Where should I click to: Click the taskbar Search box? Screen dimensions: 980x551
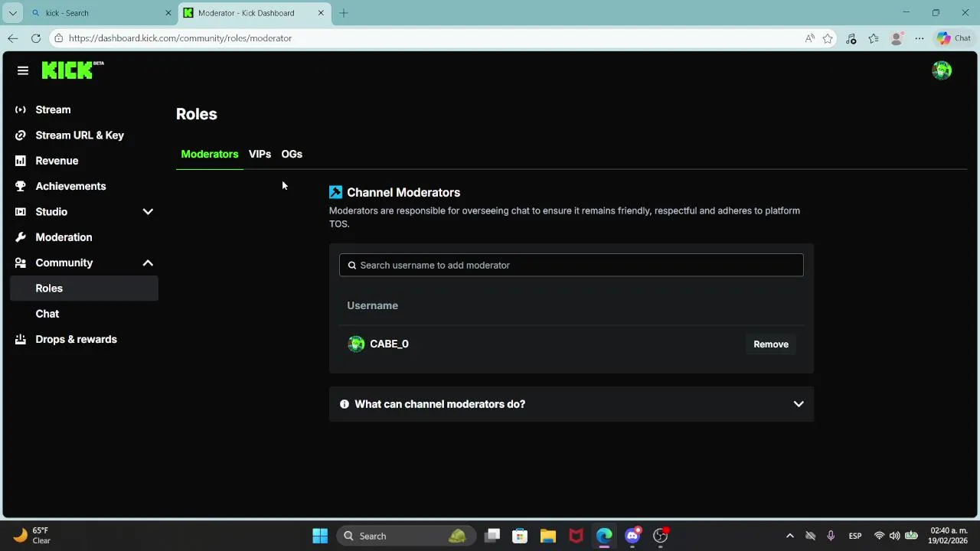tap(406, 536)
